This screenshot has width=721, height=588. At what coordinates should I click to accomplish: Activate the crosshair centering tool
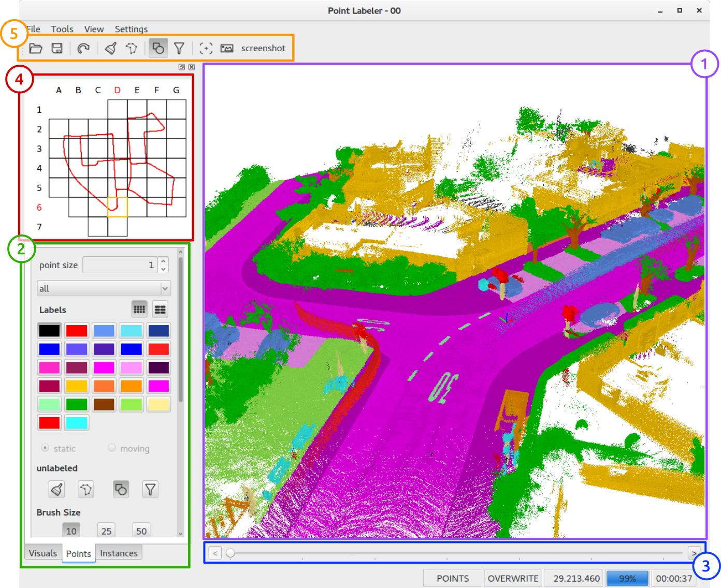(206, 48)
